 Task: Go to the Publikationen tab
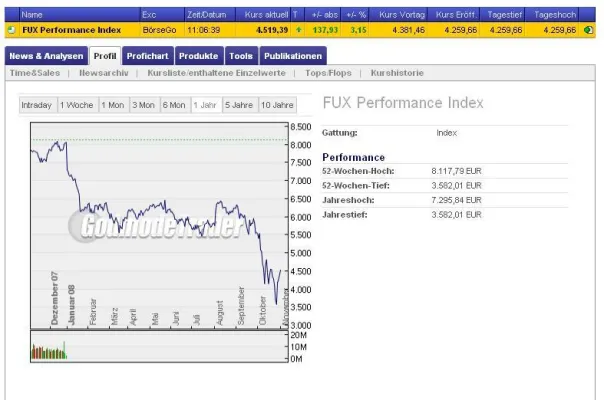[292, 56]
